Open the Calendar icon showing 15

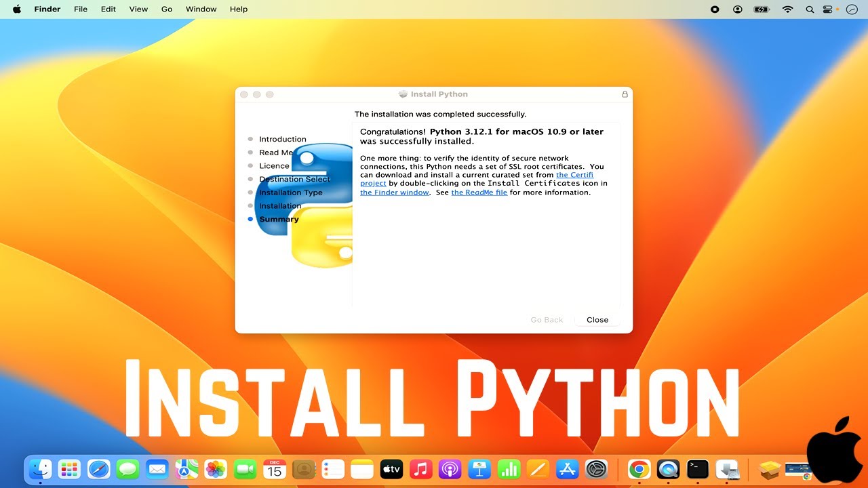pos(275,469)
